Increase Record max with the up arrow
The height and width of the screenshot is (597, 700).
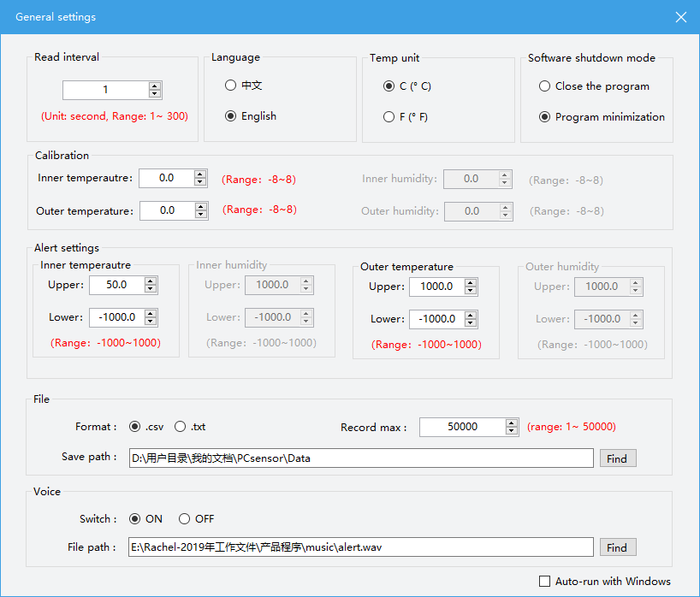[x=512, y=423]
